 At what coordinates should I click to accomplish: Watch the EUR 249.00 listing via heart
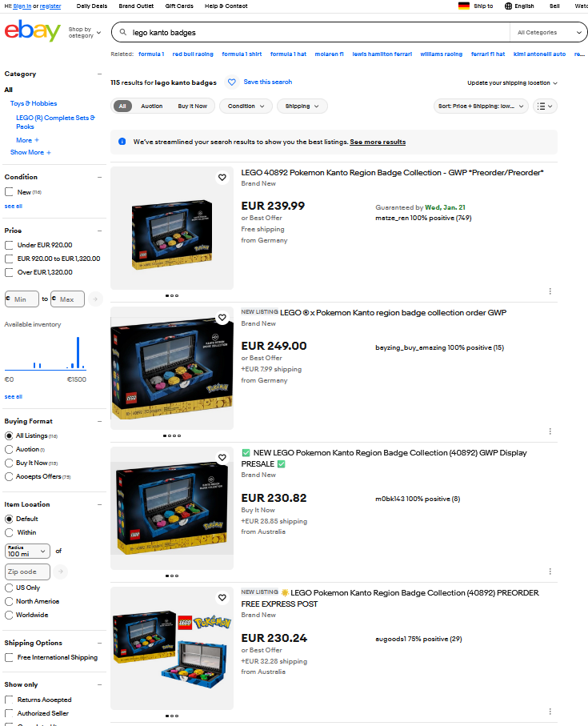(x=222, y=318)
